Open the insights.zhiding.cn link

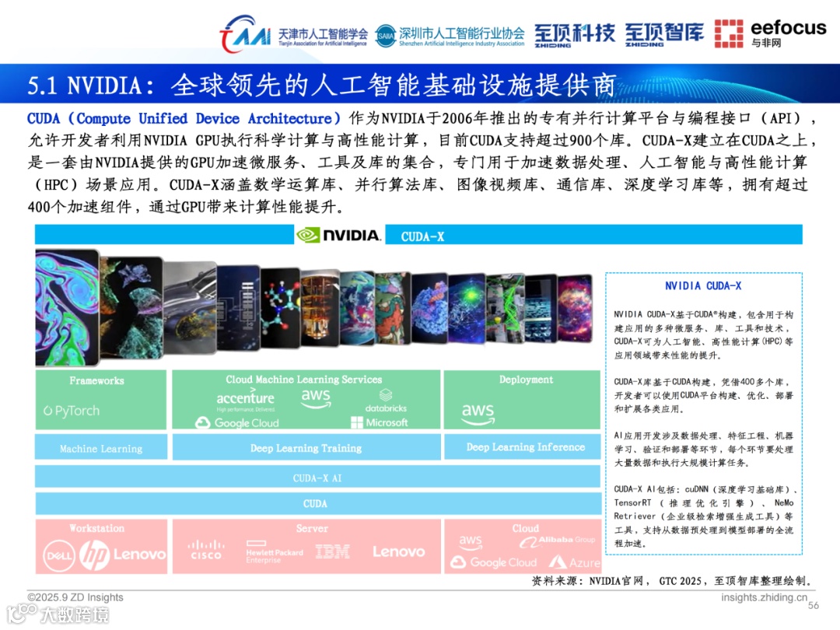(x=764, y=597)
